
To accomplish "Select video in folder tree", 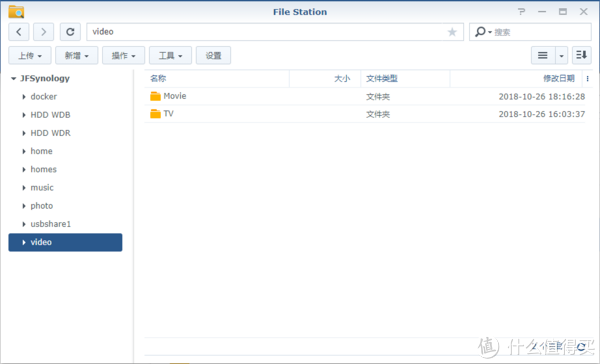I will (65, 242).
